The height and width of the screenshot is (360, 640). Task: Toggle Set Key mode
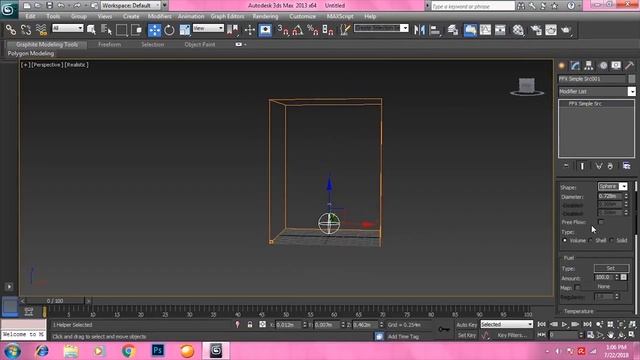[x=467, y=335]
